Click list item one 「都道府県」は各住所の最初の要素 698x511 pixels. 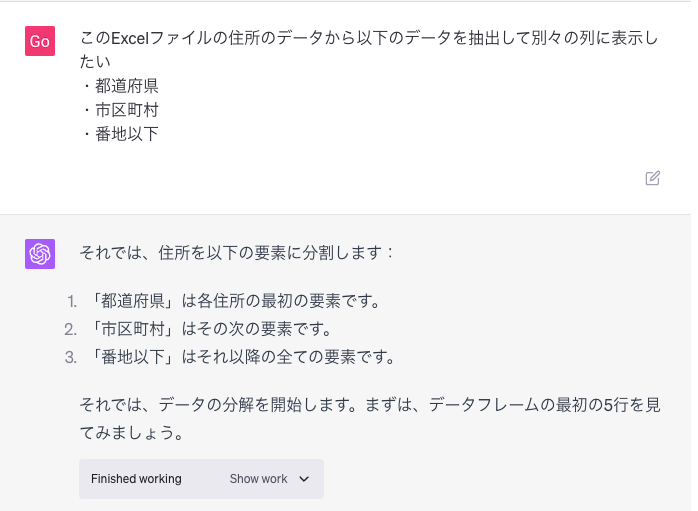pyautogui.click(x=235, y=301)
